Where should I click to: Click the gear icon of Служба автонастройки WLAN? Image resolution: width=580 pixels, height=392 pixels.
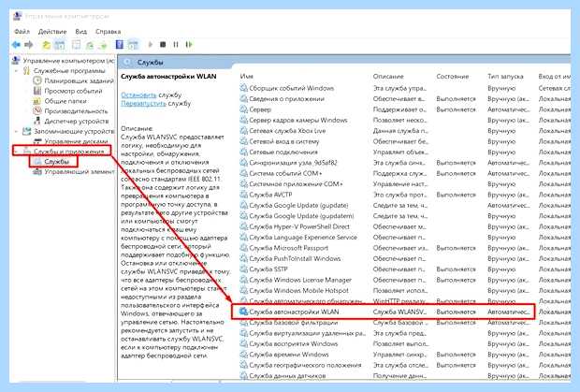tap(243, 312)
